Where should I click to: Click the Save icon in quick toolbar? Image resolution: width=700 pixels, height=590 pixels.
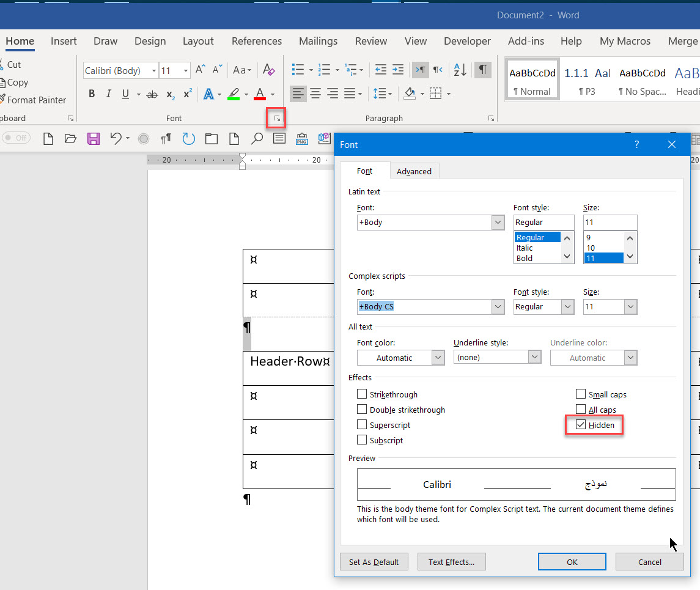pyautogui.click(x=93, y=139)
